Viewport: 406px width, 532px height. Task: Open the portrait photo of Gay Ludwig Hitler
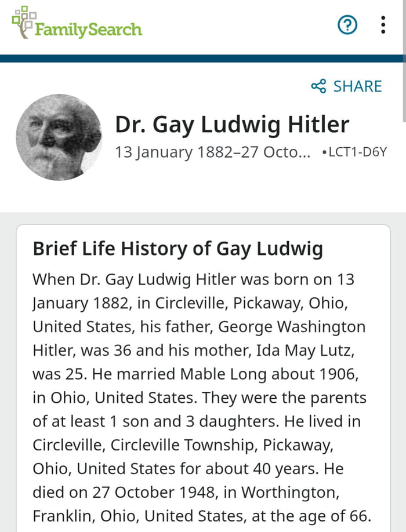coord(59,137)
